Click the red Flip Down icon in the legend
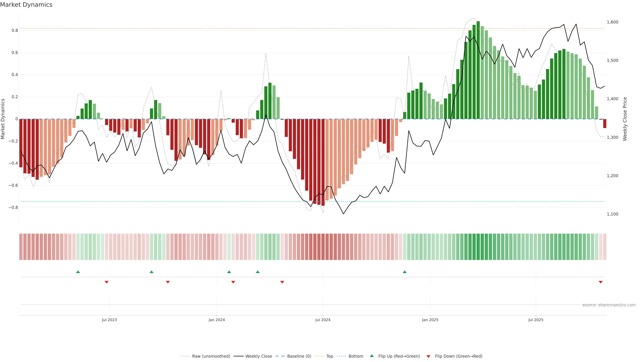Image resolution: width=644 pixels, height=362 pixels. click(428, 356)
